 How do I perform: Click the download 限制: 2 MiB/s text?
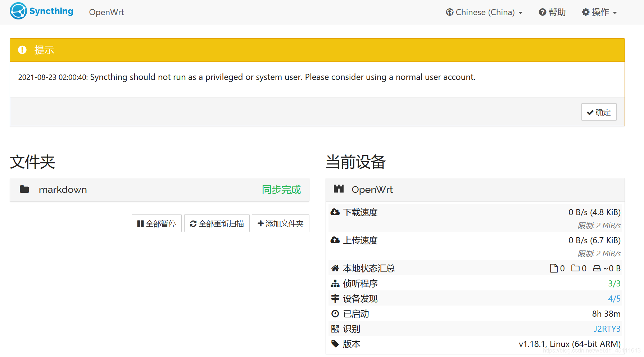point(599,225)
